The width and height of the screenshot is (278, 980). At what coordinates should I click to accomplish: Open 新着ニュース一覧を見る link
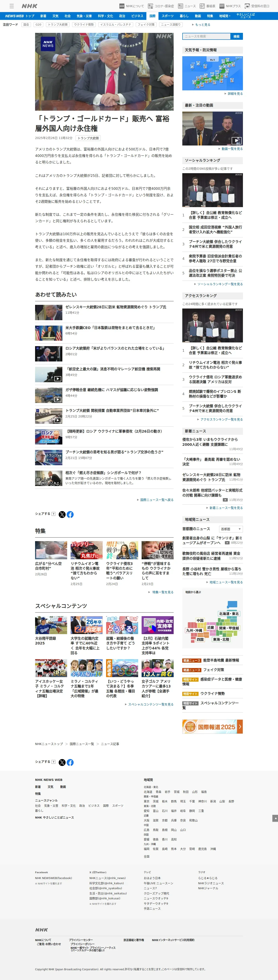point(225,508)
